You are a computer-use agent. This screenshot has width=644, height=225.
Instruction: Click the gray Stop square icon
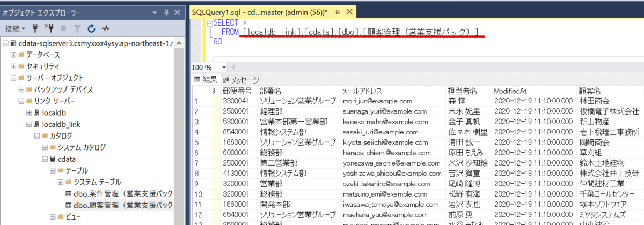[x=63, y=28]
